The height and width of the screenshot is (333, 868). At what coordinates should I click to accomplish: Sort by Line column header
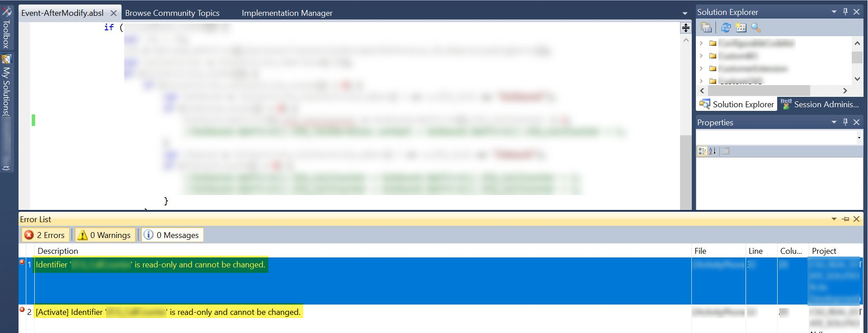pyautogui.click(x=761, y=251)
